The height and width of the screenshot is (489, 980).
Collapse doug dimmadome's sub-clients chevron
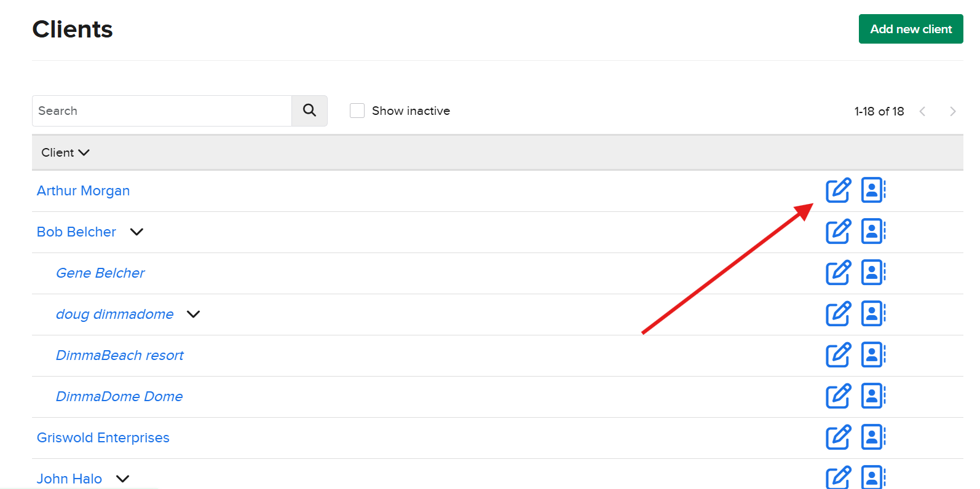coord(193,315)
